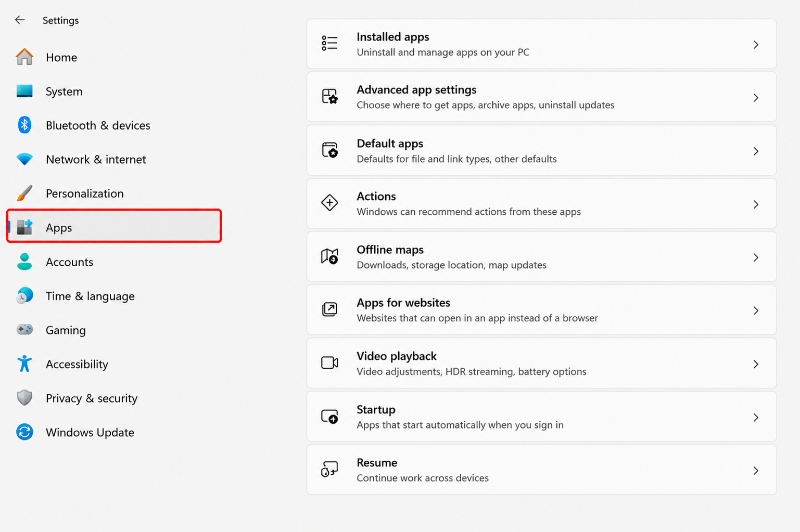Click the Privacy shield icon
800x532 pixels.
tap(24, 398)
